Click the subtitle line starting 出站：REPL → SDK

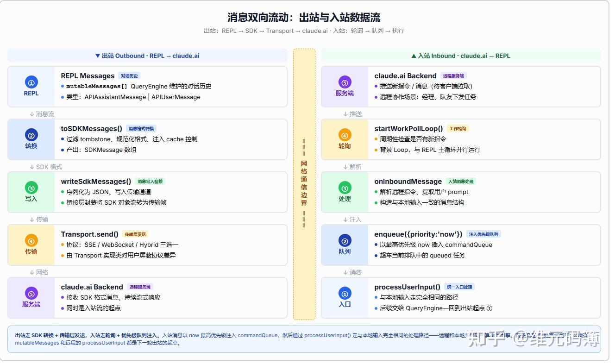pos(304,31)
